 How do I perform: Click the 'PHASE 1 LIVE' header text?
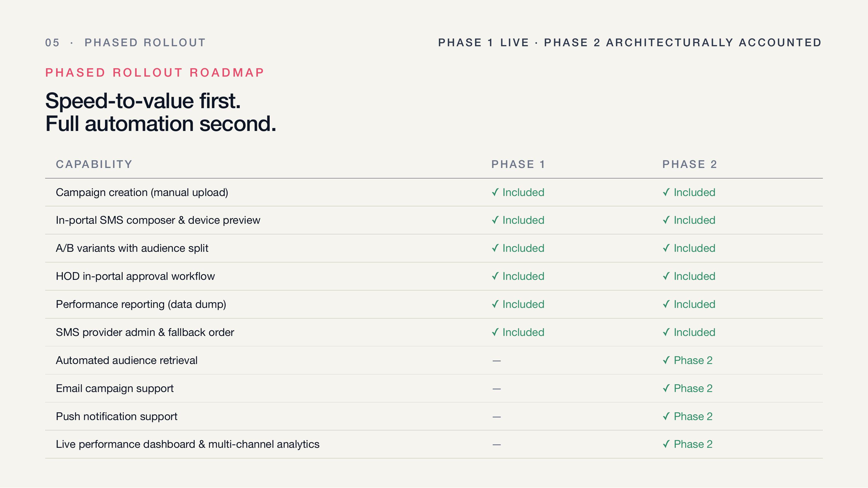pyautogui.click(x=483, y=43)
